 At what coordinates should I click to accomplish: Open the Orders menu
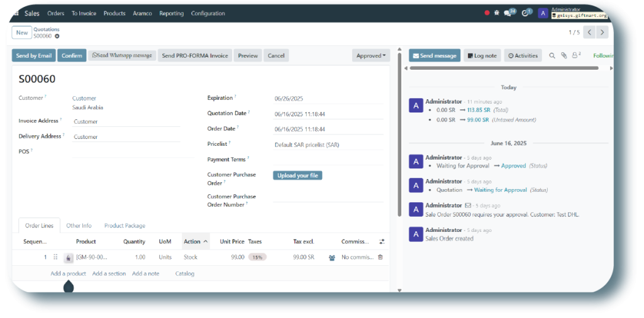coord(56,13)
